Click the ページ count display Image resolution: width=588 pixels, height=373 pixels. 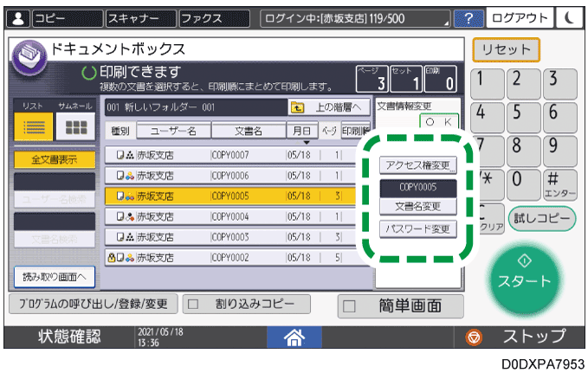point(372,79)
